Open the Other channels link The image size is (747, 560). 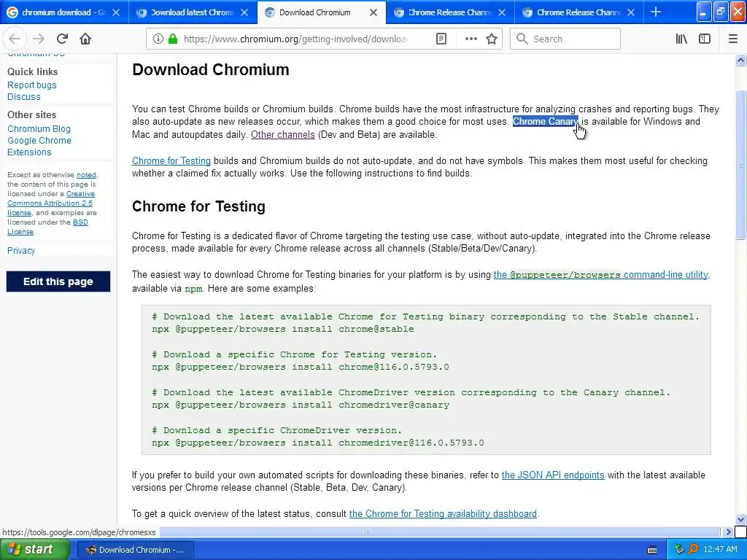(x=283, y=134)
